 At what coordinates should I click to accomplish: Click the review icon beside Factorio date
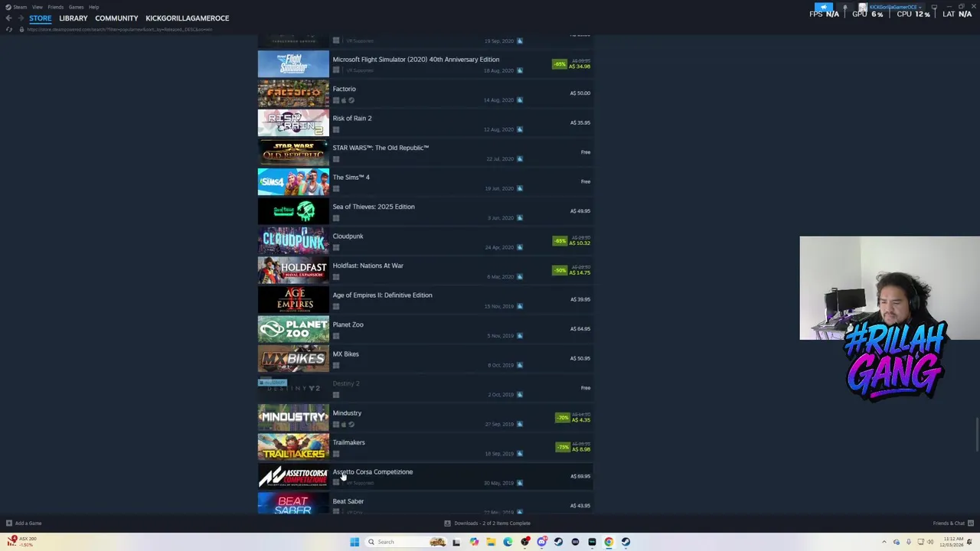(x=519, y=100)
